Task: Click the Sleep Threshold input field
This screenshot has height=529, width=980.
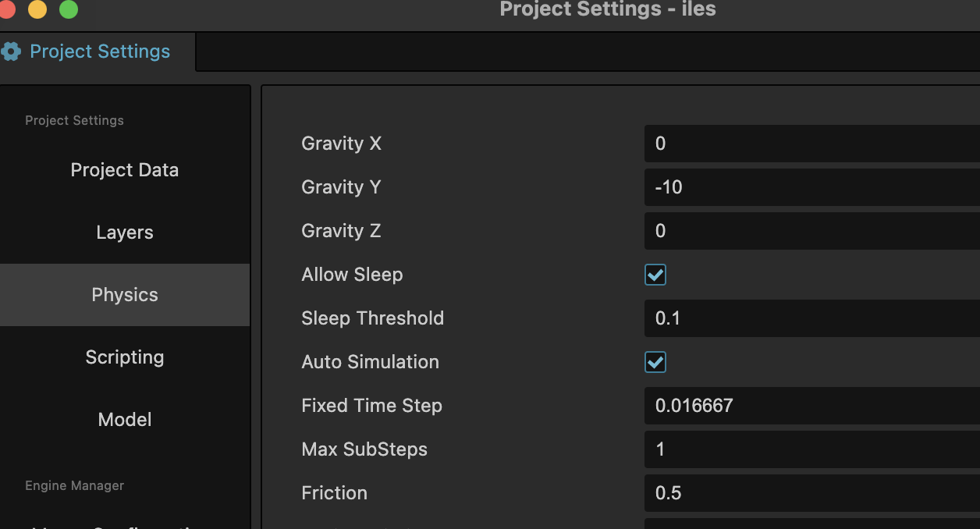Action: coord(811,318)
